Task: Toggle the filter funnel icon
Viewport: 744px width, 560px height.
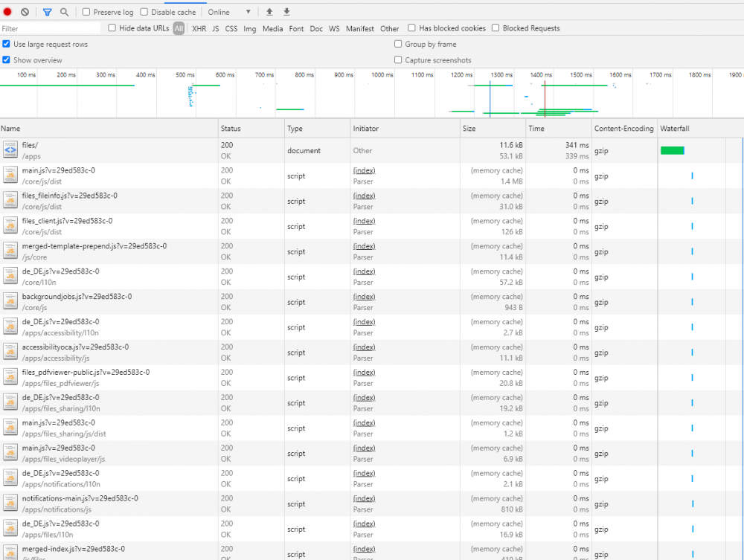Action: (x=47, y=12)
